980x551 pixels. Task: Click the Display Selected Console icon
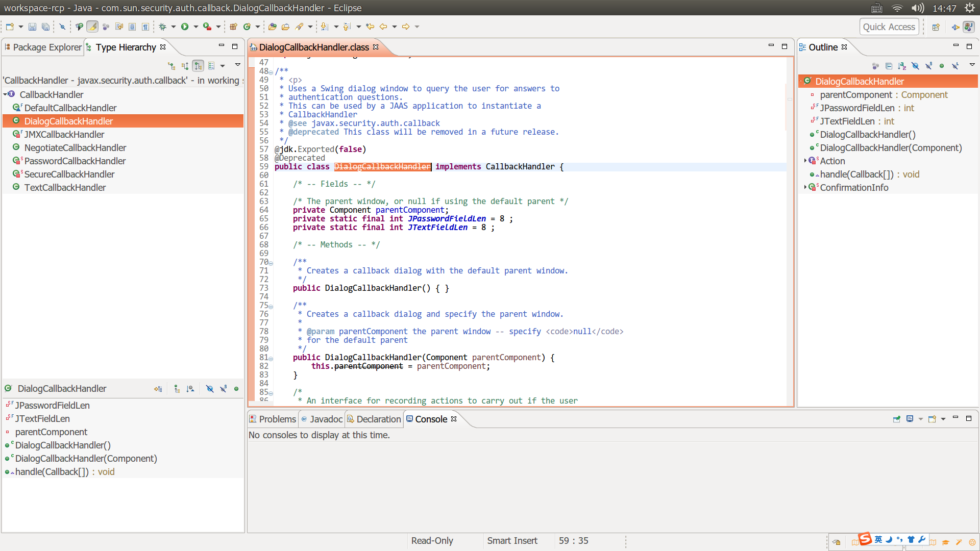point(910,419)
